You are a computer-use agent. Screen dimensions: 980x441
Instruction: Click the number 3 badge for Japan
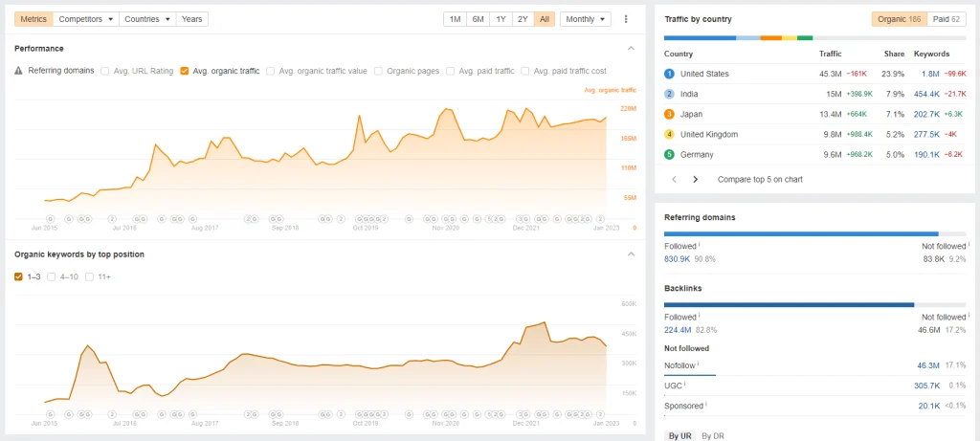(x=669, y=114)
